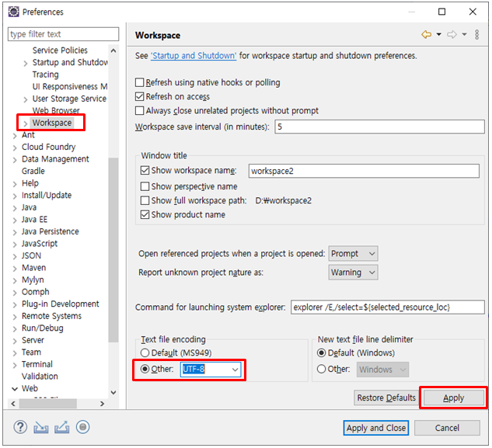Toggle Show workspace name checkbox
Image resolution: width=492 pixels, height=448 pixels.
(x=145, y=171)
